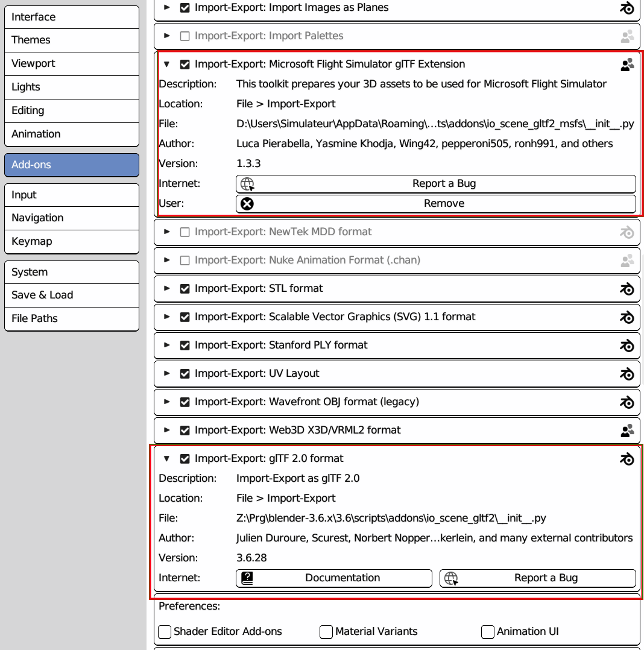Click community icon on Web3D X3D/VRML2 row
This screenshot has height=650, width=644.
627,431
